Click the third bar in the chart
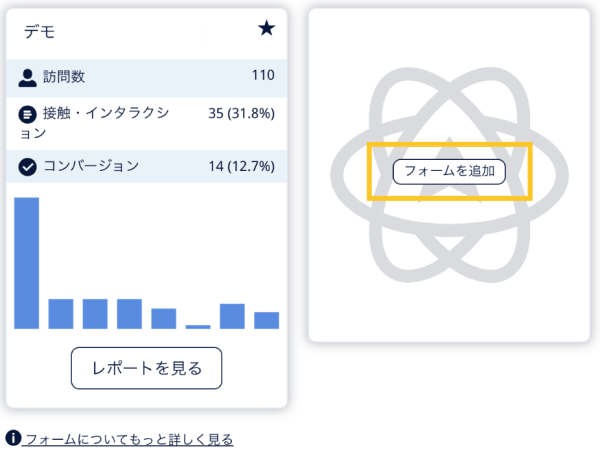The image size is (600, 459). (x=95, y=314)
